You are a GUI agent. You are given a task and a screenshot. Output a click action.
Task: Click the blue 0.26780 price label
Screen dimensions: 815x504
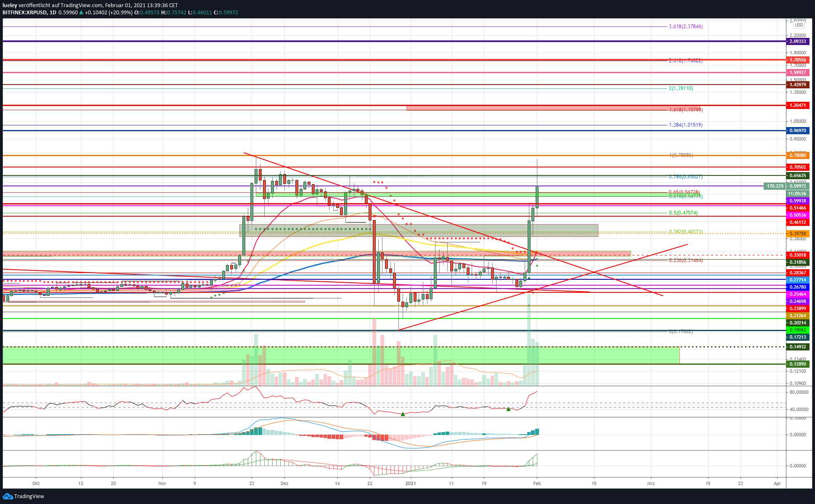(x=797, y=287)
